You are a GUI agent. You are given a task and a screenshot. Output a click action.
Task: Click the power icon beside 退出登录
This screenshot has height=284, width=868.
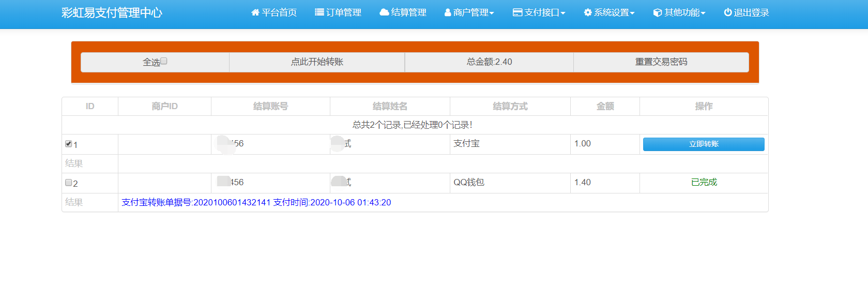pos(728,12)
